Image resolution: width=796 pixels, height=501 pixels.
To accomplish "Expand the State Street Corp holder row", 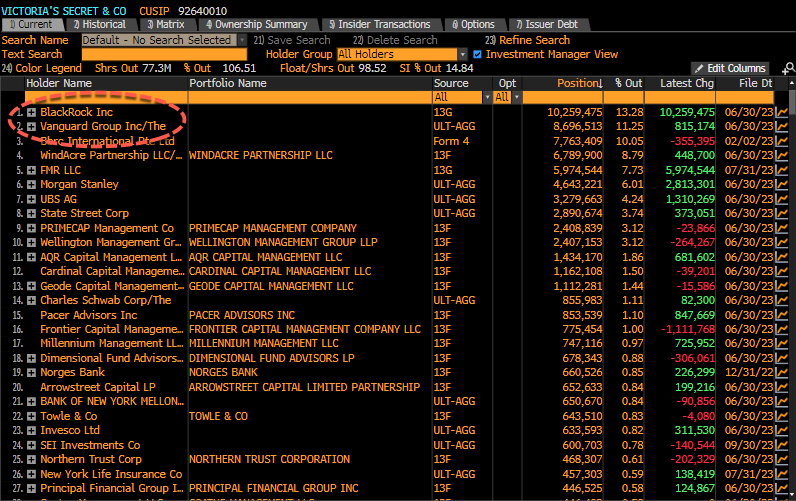I will pos(31,213).
